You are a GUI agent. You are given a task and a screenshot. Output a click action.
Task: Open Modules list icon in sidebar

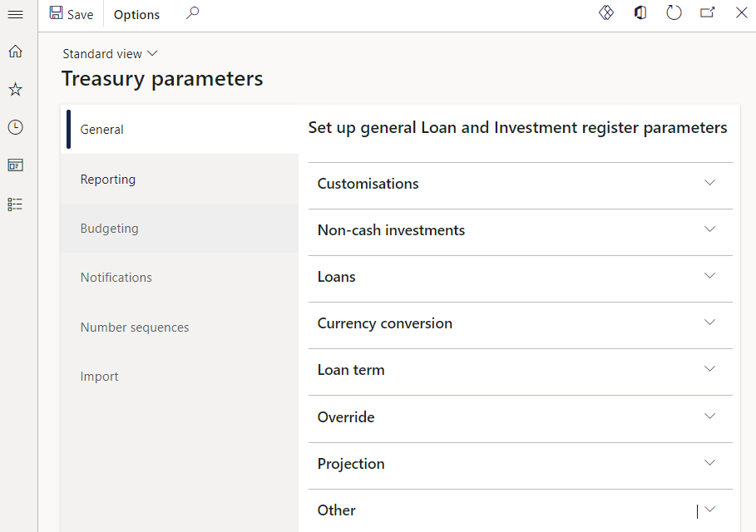tap(15, 204)
